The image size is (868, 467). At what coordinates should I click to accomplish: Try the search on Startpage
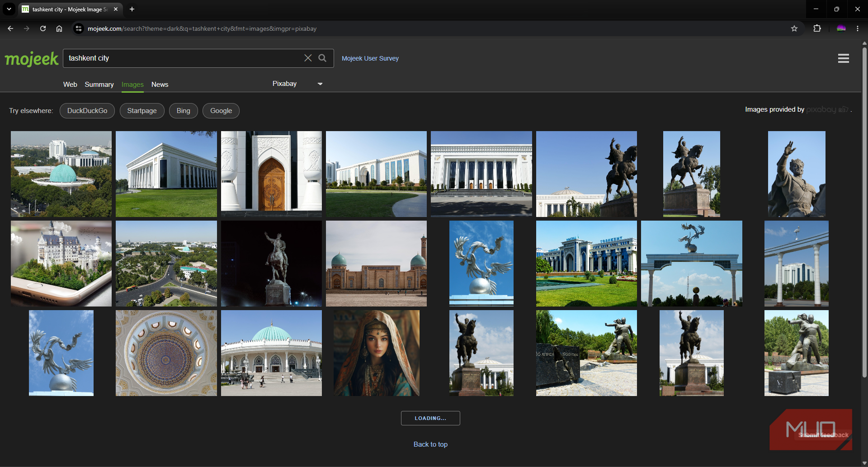142,111
